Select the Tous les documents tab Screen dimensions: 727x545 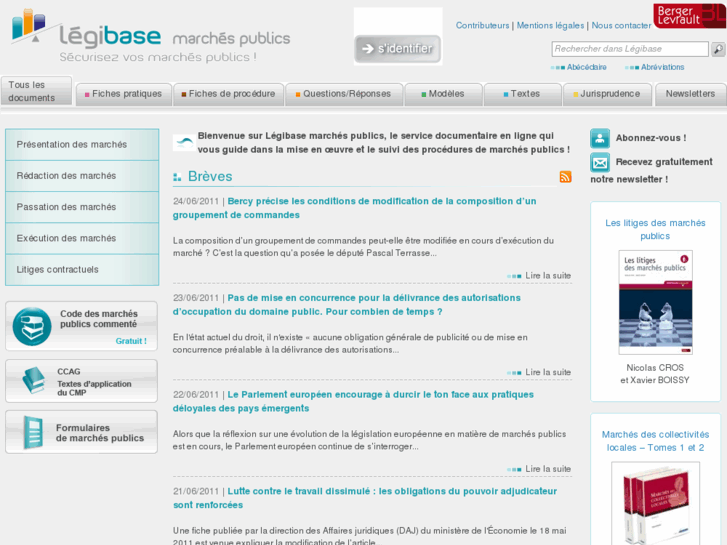36,91
